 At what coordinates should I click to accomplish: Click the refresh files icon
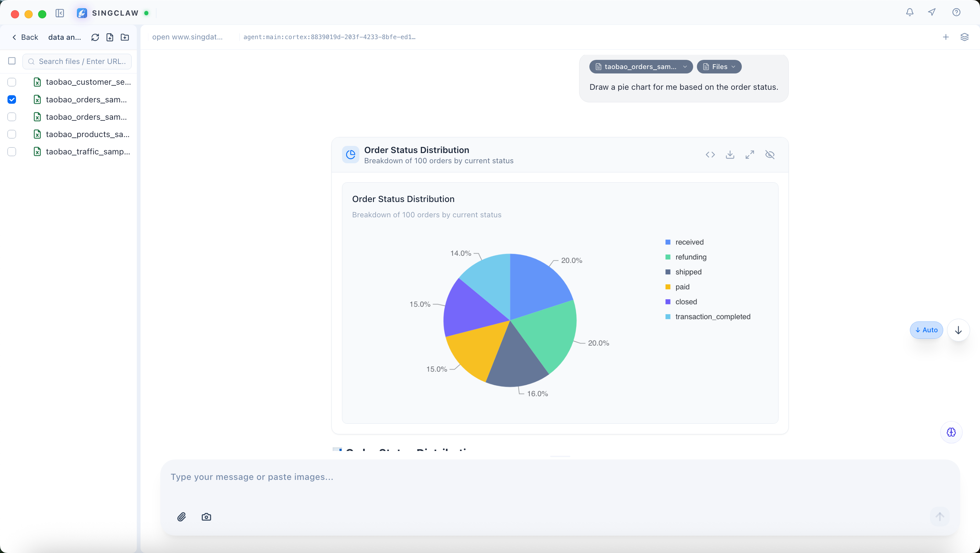(95, 37)
